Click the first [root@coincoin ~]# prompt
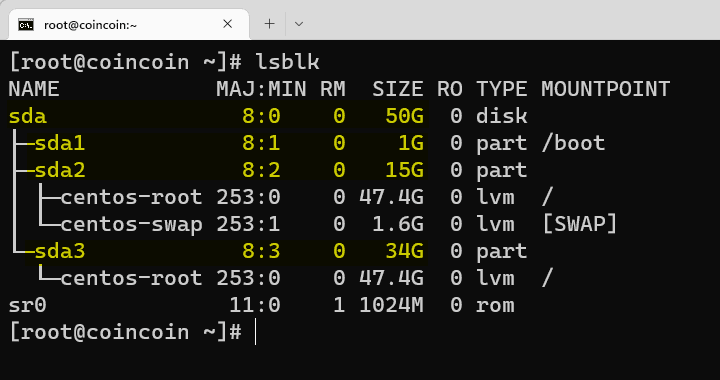 coord(125,62)
